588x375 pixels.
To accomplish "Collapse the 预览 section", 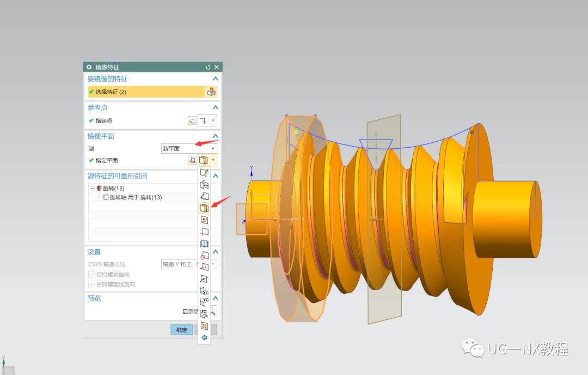I will (216, 298).
